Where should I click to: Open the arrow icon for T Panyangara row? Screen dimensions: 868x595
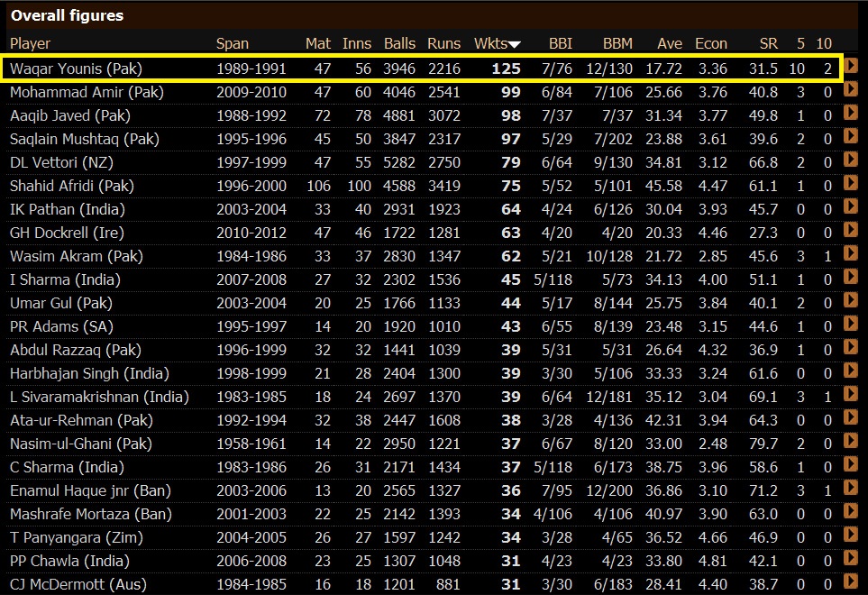(851, 535)
